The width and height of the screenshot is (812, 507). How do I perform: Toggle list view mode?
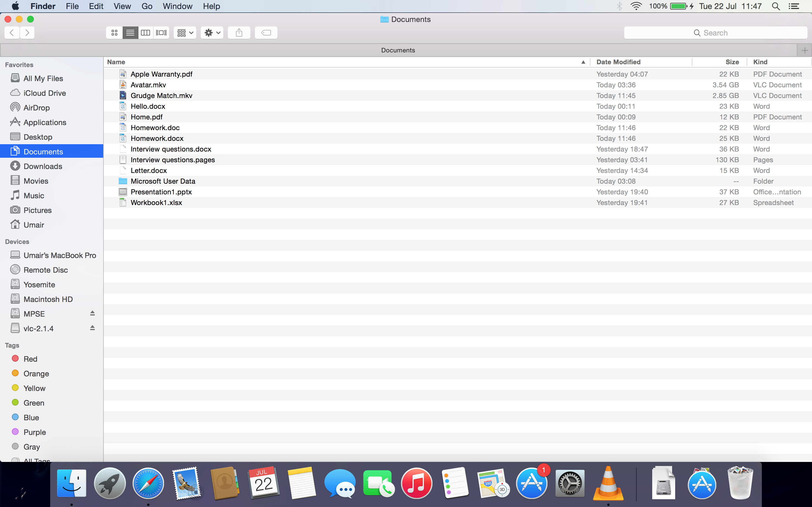pos(130,32)
